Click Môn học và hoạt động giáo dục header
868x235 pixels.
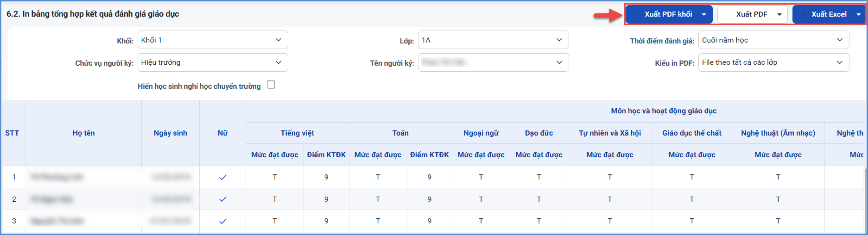coord(664,111)
